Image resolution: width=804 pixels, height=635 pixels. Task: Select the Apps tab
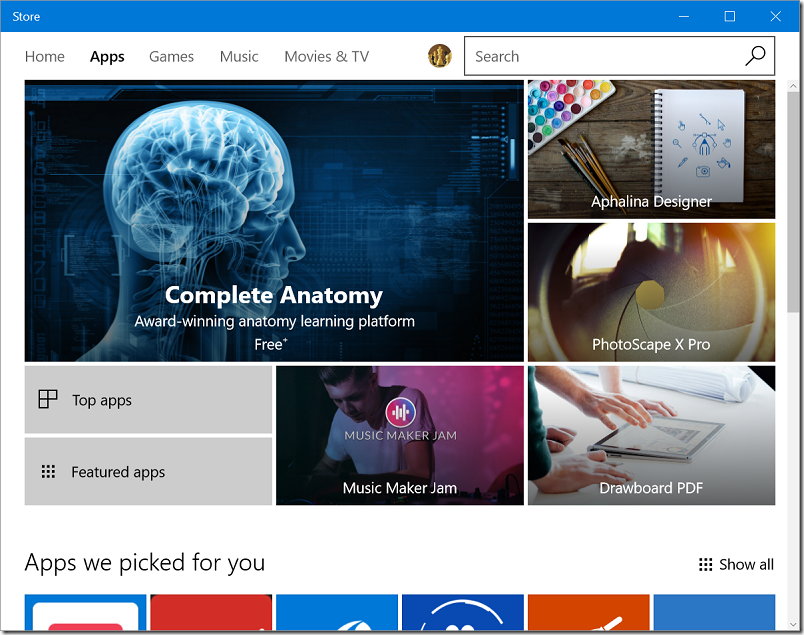pos(107,56)
